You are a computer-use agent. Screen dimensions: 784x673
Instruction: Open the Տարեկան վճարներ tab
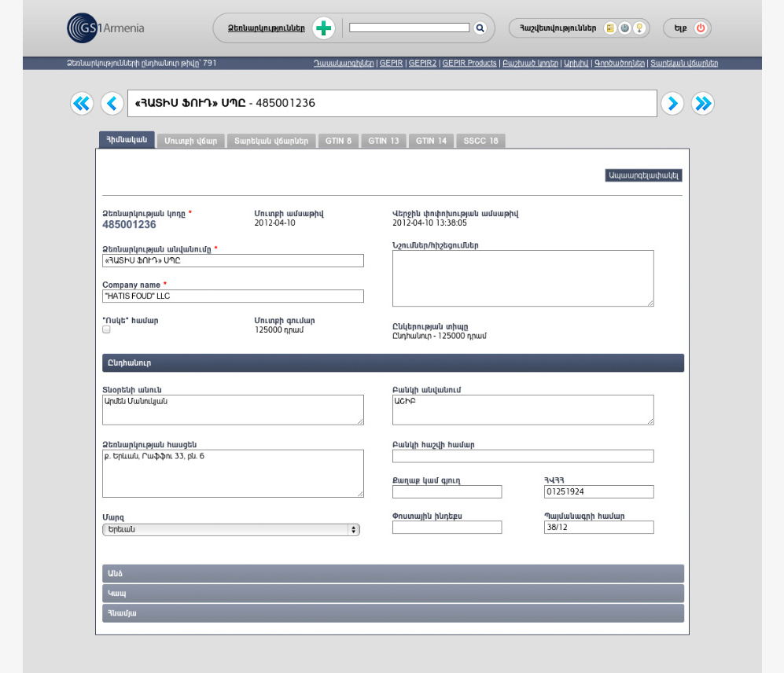point(271,141)
